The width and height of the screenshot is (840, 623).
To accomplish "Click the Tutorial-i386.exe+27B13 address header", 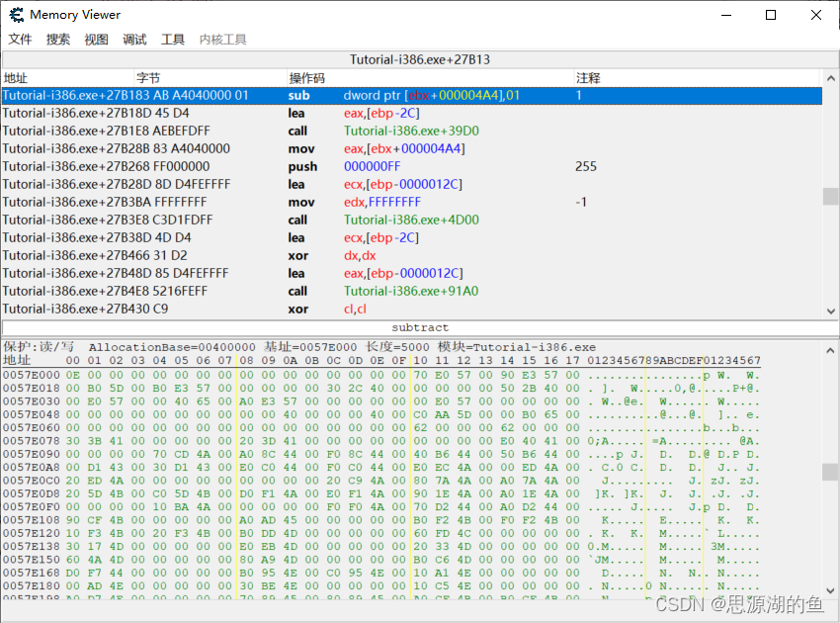I will (420, 59).
